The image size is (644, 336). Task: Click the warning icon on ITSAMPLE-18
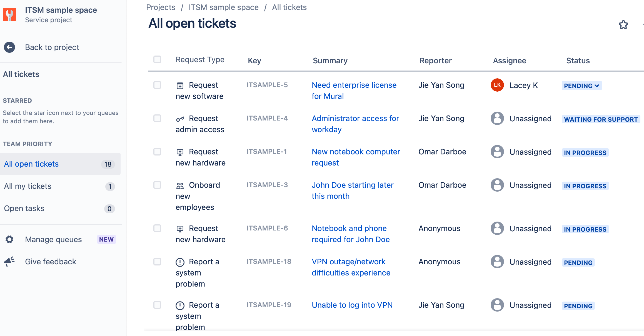point(180,262)
